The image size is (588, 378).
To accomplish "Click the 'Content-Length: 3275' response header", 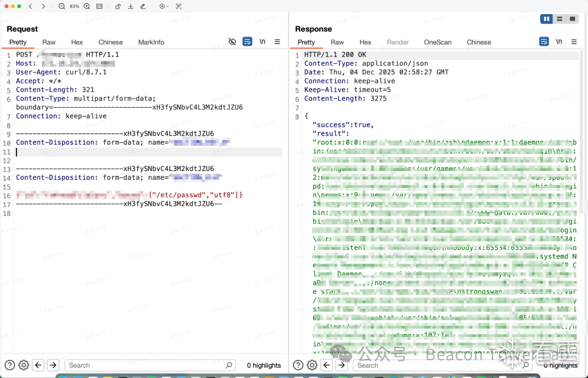I will (x=345, y=99).
